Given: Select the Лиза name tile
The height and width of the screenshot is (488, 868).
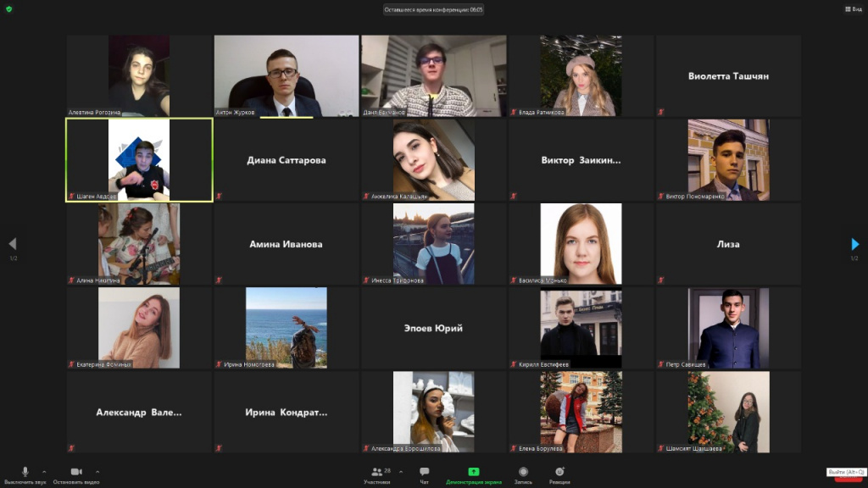Looking at the screenshot, I should [728, 244].
